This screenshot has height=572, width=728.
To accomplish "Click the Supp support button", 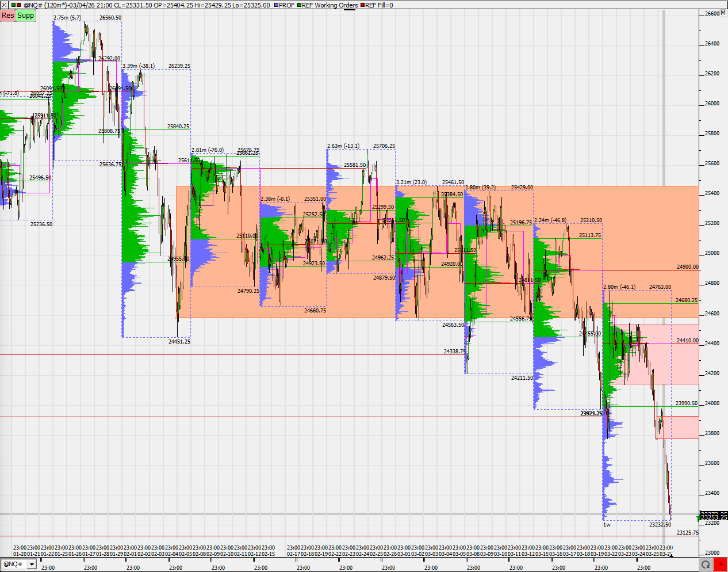I will (26, 16).
